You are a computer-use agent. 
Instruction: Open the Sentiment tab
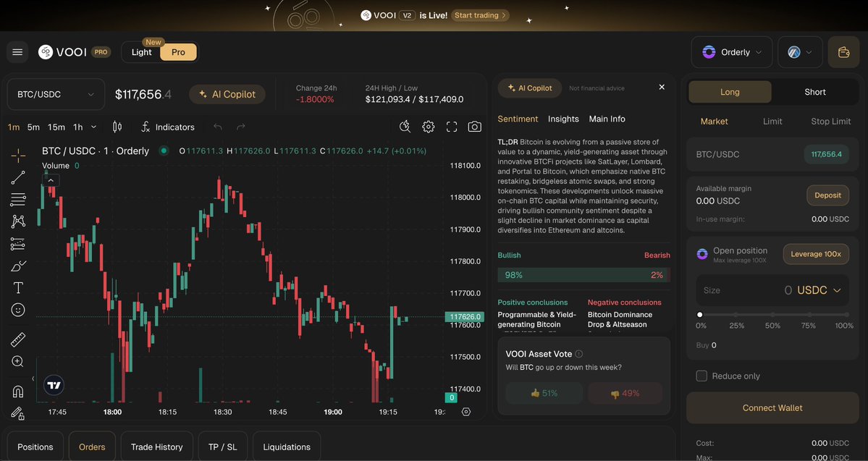(518, 119)
